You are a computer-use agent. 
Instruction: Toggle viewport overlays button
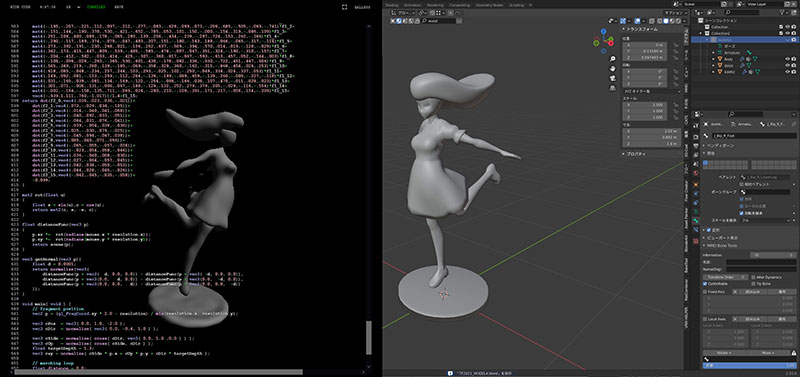point(637,21)
